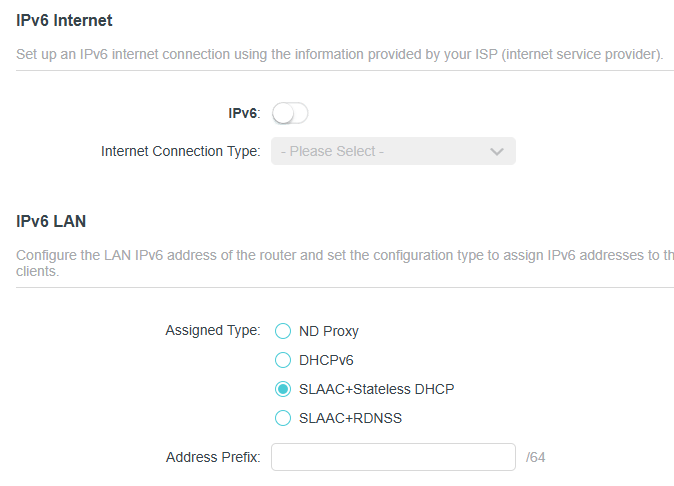
Task: Click the /64 prefix length suffix
Action: [x=535, y=458]
